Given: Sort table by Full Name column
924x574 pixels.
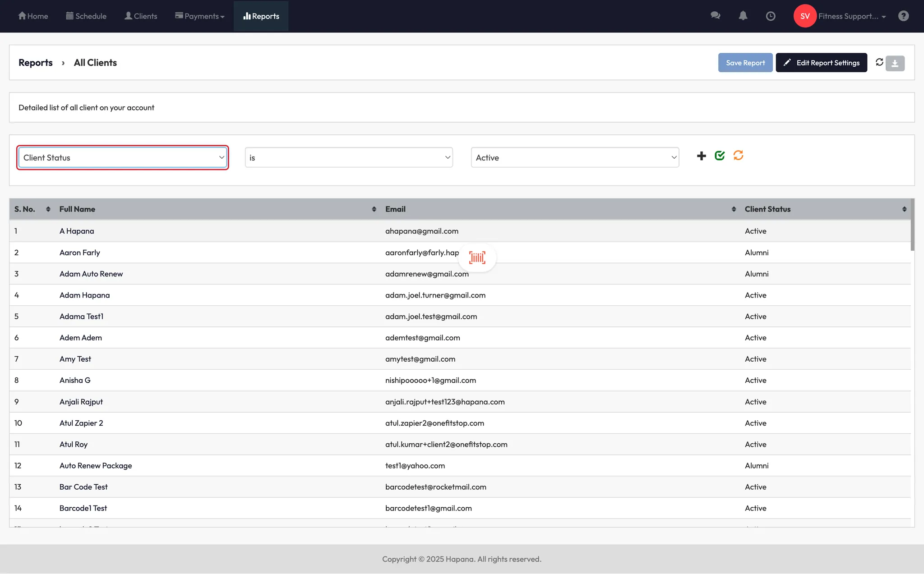Looking at the screenshot, I should click(x=374, y=209).
